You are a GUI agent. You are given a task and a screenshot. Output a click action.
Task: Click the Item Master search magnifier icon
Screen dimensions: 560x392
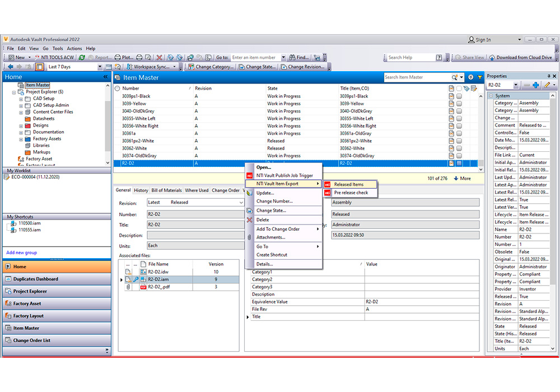[x=454, y=77]
